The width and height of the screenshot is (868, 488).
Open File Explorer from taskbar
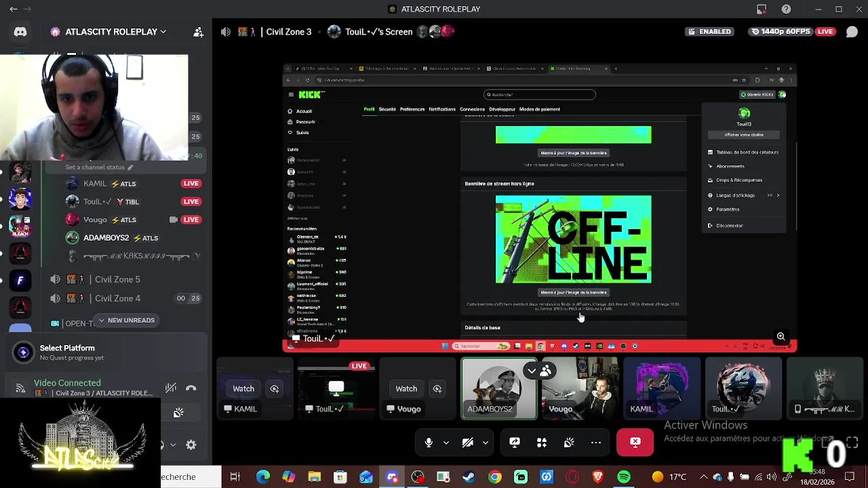[315, 477]
